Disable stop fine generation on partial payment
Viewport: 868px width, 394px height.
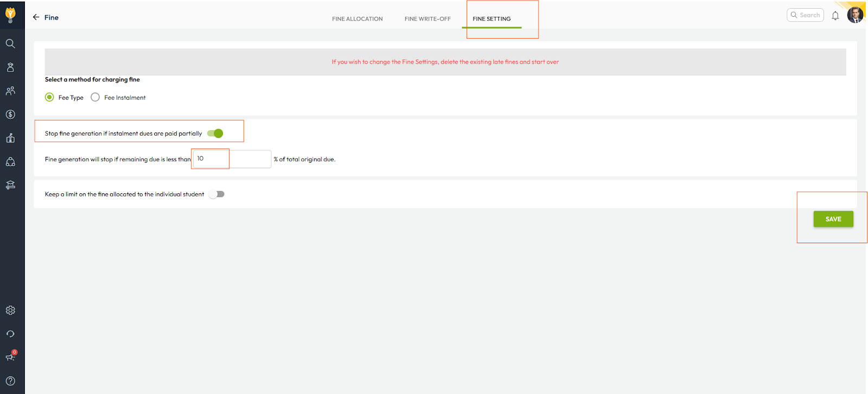tap(215, 134)
